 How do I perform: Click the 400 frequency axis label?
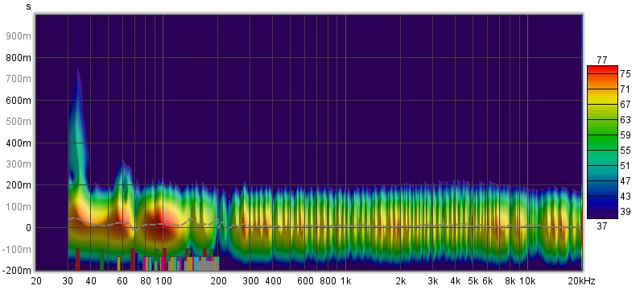pos(273,281)
